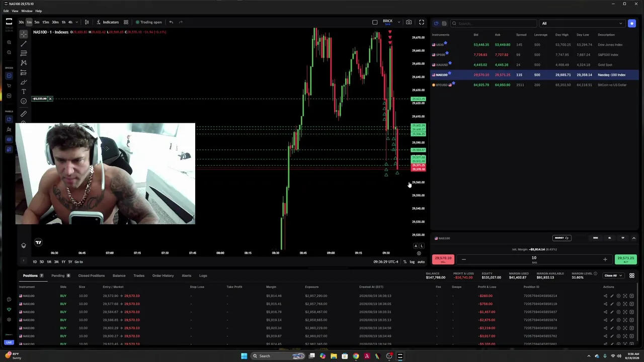Screen dimensions: 644x362
Task: Enter fullscreen chart mode
Action: 422,22
